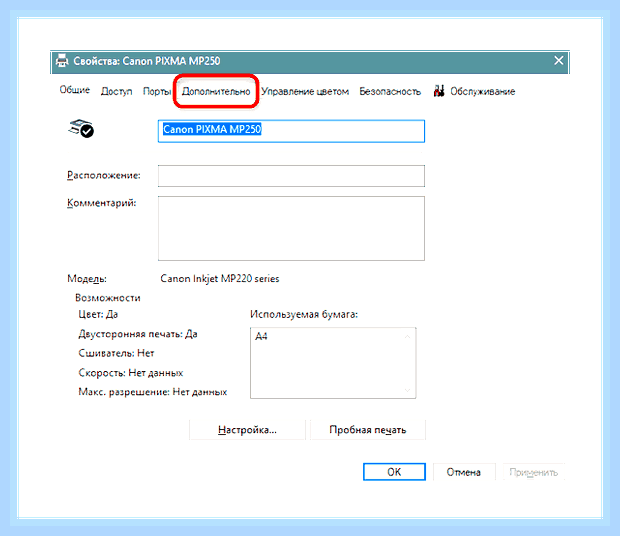Click the printer icon in title bar
Screen dimensions: 620x536
(62, 60)
